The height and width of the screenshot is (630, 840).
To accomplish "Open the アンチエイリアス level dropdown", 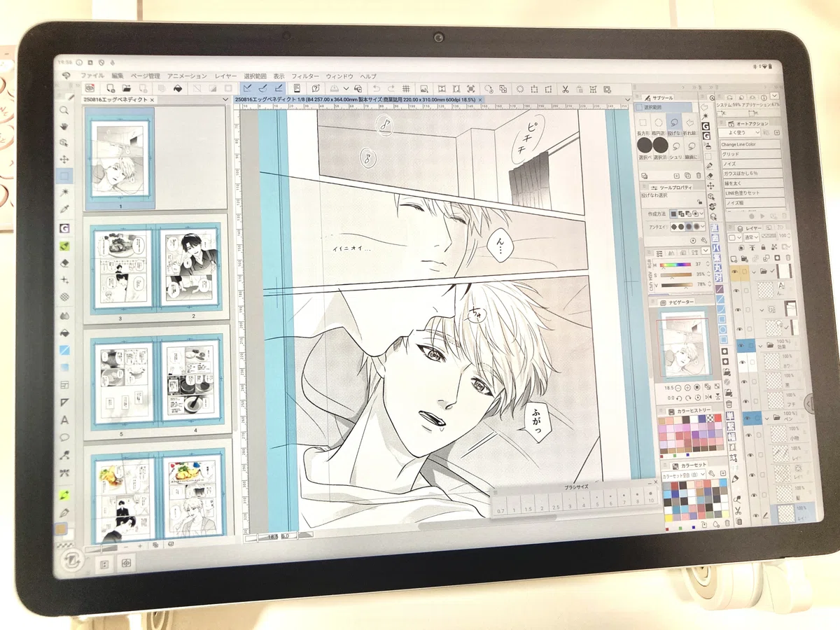I will [x=703, y=226].
